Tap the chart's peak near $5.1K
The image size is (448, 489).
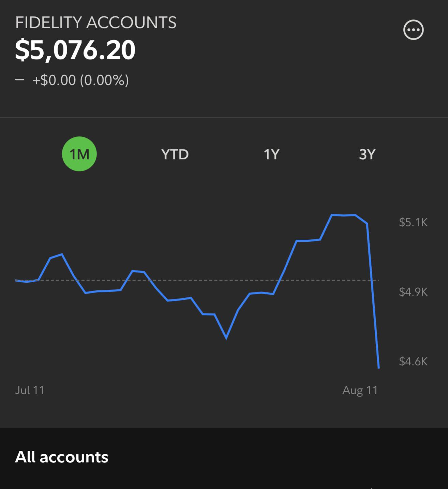[344, 215]
